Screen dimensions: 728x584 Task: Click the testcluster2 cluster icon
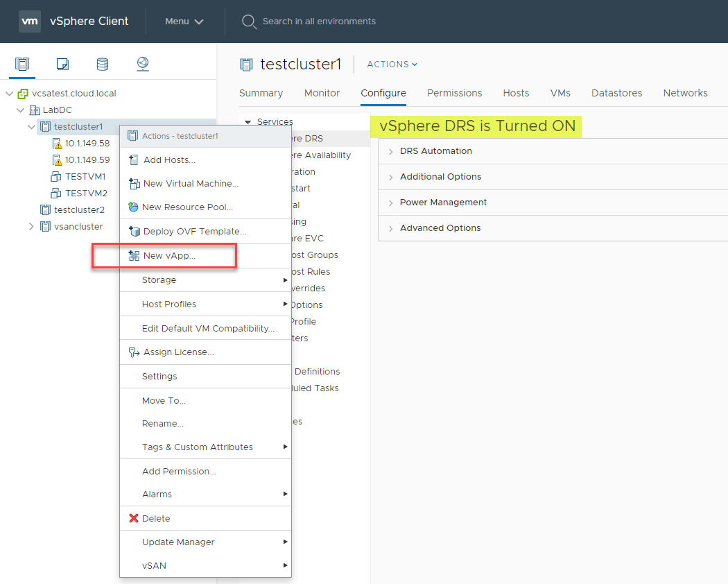pos(46,210)
